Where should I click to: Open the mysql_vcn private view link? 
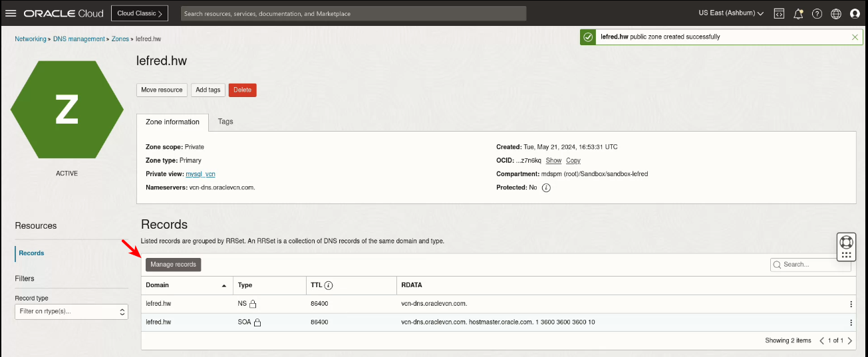200,174
